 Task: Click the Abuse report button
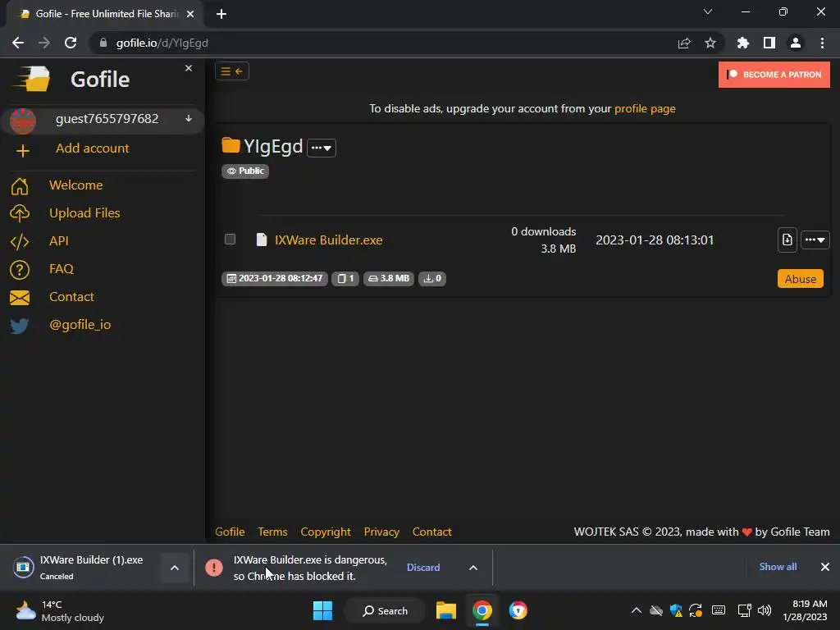tap(801, 279)
